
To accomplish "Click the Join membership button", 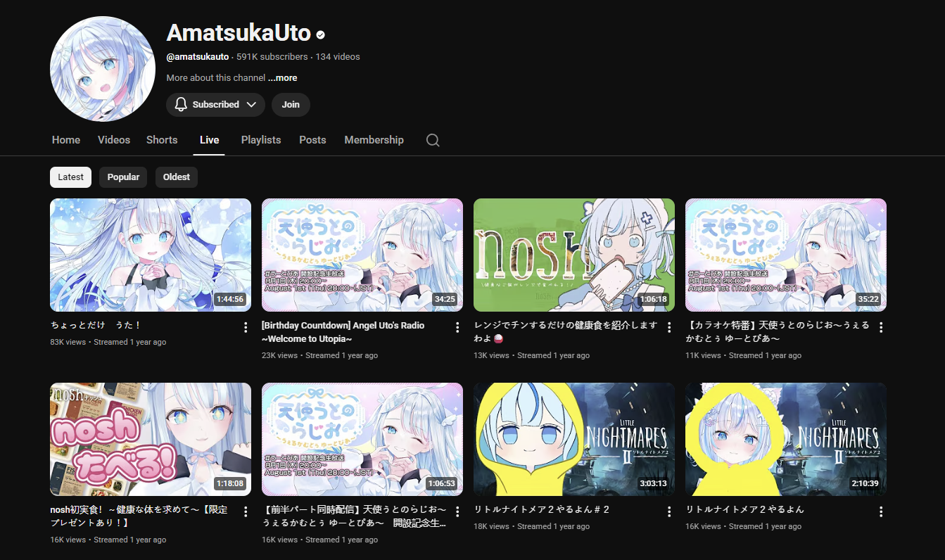I will pyautogui.click(x=291, y=104).
